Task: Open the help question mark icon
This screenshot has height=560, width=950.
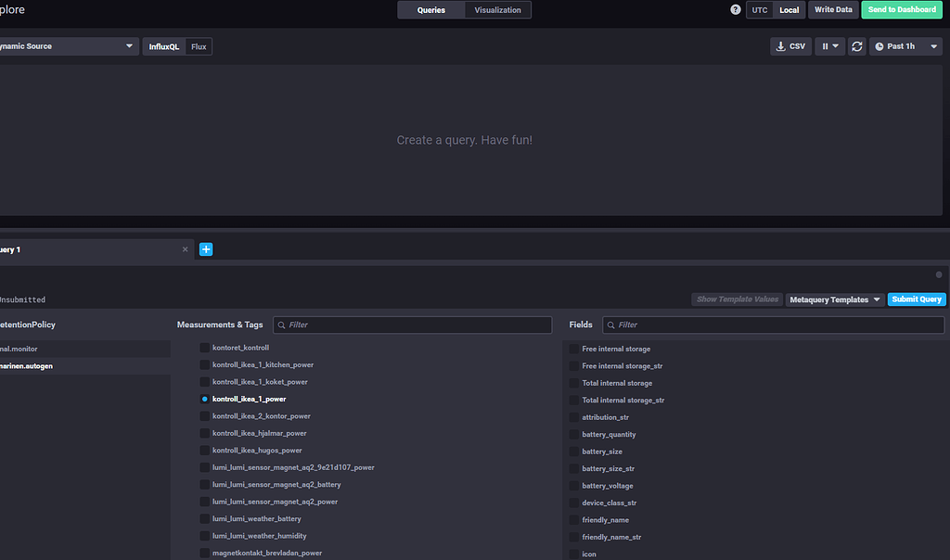Action: (x=735, y=9)
